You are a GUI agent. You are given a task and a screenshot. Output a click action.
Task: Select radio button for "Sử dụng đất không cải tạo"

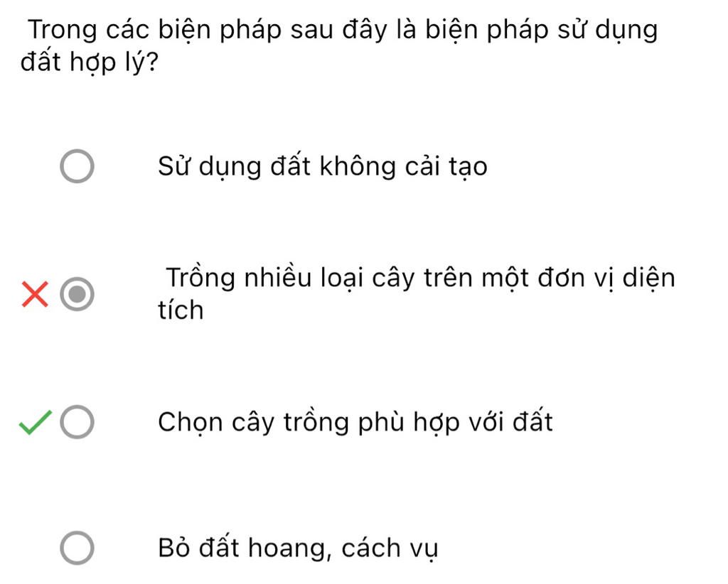coord(76,168)
